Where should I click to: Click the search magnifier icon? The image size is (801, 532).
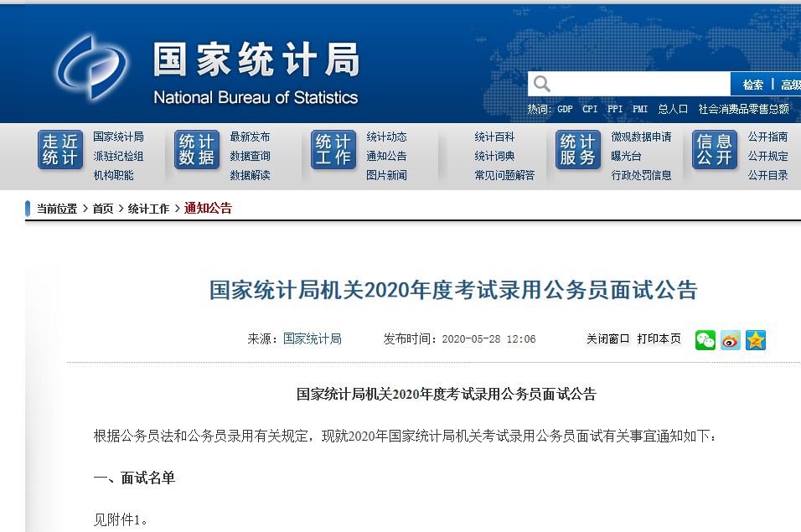[541, 84]
